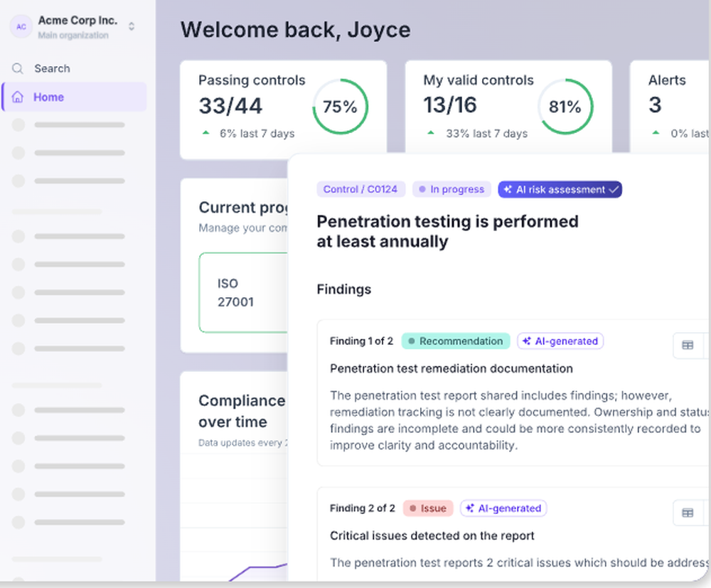Click the table icon on Finding 1
711x588 pixels.
pyautogui.click(x=688, y=345)
